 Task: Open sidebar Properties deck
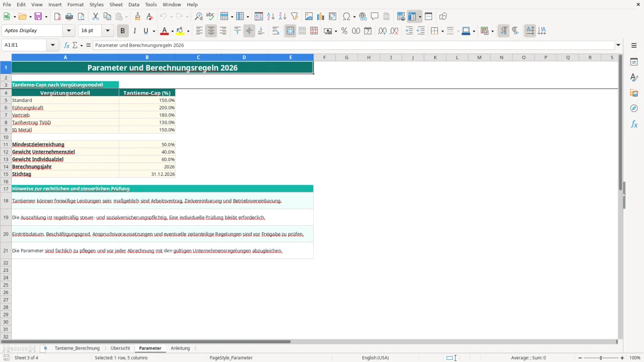point(634,62)
